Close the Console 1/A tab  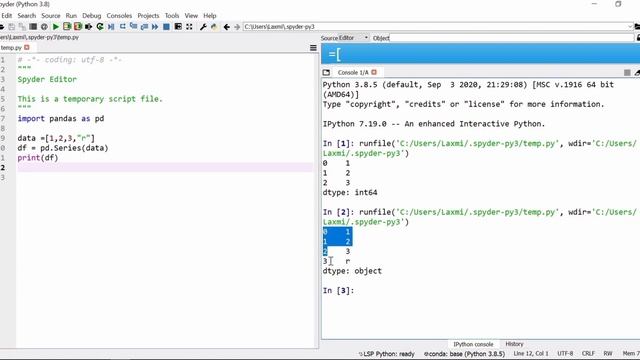click(374, 72)
